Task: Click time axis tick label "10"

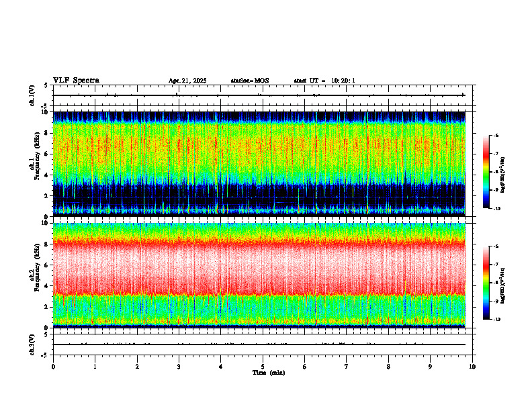Action: [x=472, y=367]
